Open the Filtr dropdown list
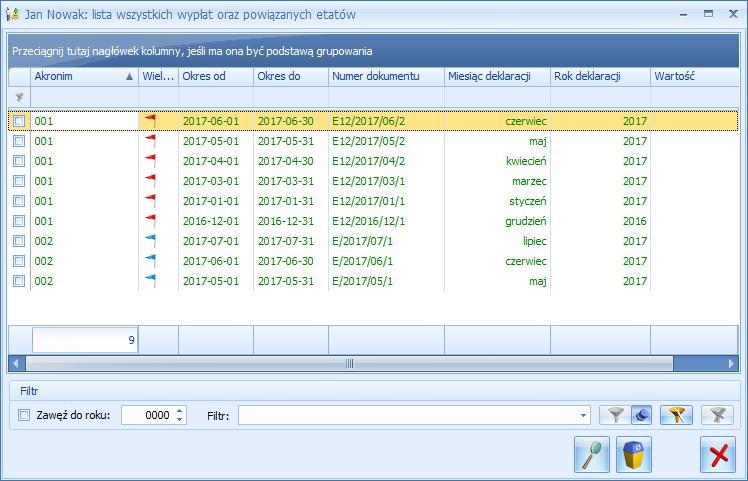The image size is (748, 481). [x=584, y=415]
